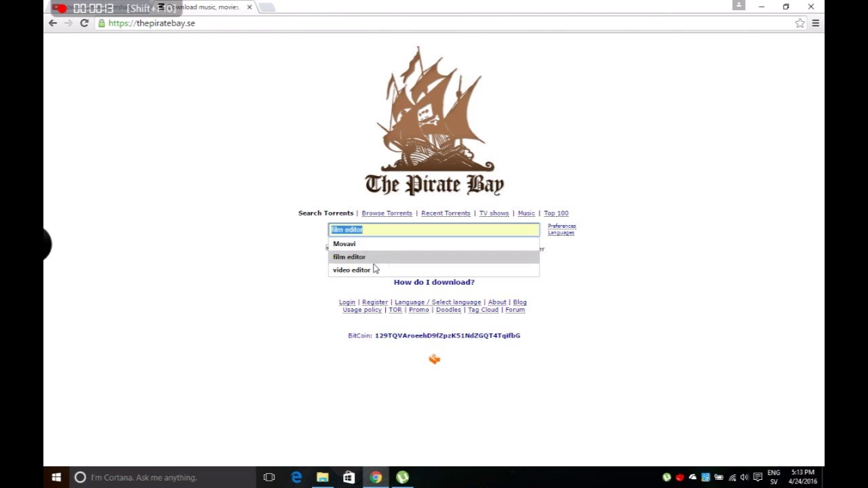The height and width of the screenshot is (488, 868).
Task: Click the Pirate Bay ship logo
Action: click(434, 121)
